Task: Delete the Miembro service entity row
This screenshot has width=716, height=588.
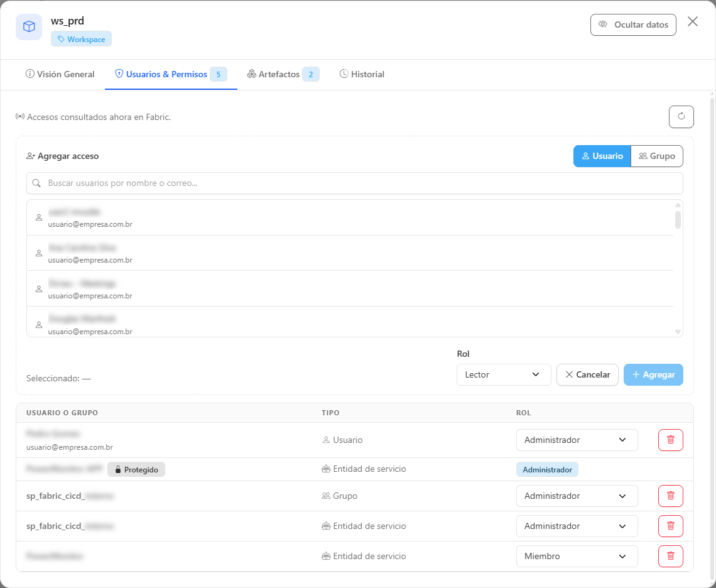Action: (670, 556)
